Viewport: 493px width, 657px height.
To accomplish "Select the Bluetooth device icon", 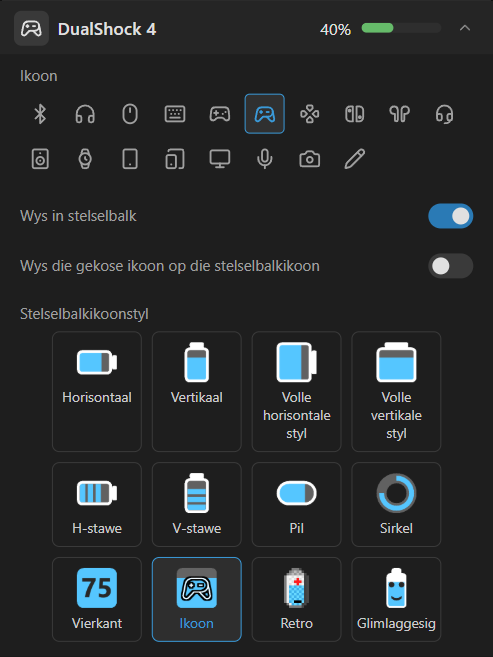I will click(x=40, y=114).
